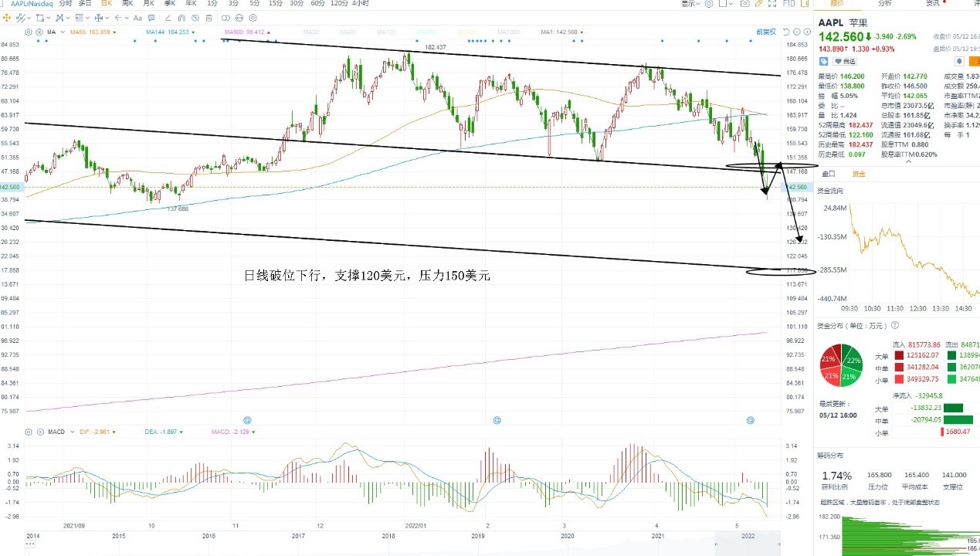Toggle MA55 moving average line
This screenshot has width=980, height=556.
pos(93,32)
